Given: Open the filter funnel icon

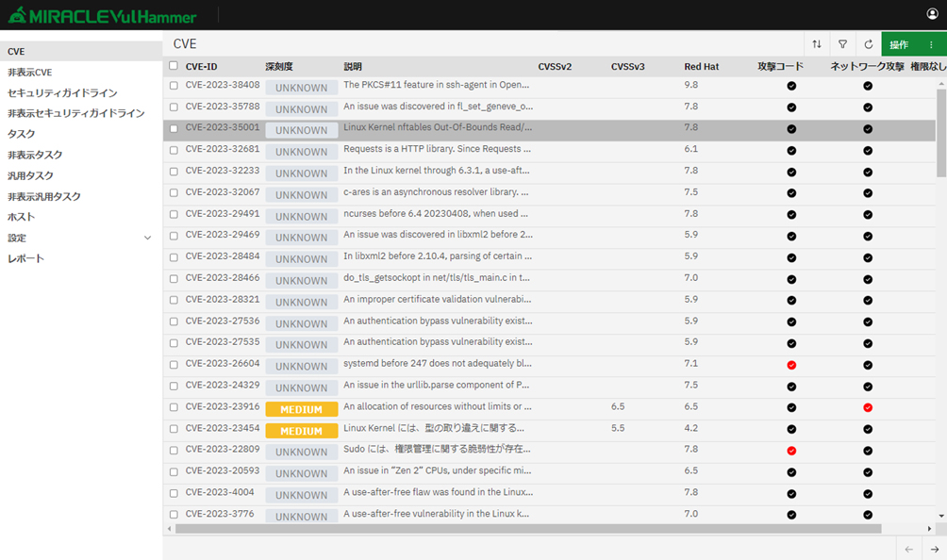Looking at the screenshot, I should [x=842, y=44].
